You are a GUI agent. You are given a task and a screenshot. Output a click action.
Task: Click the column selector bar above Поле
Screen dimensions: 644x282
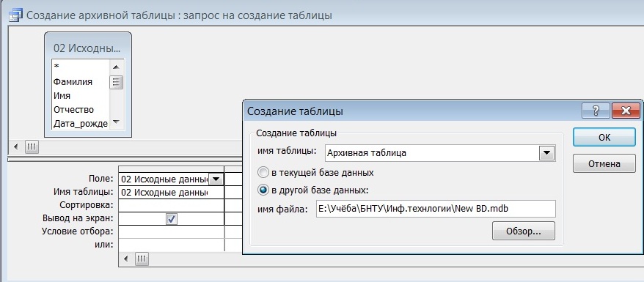(x=171, y=169)
